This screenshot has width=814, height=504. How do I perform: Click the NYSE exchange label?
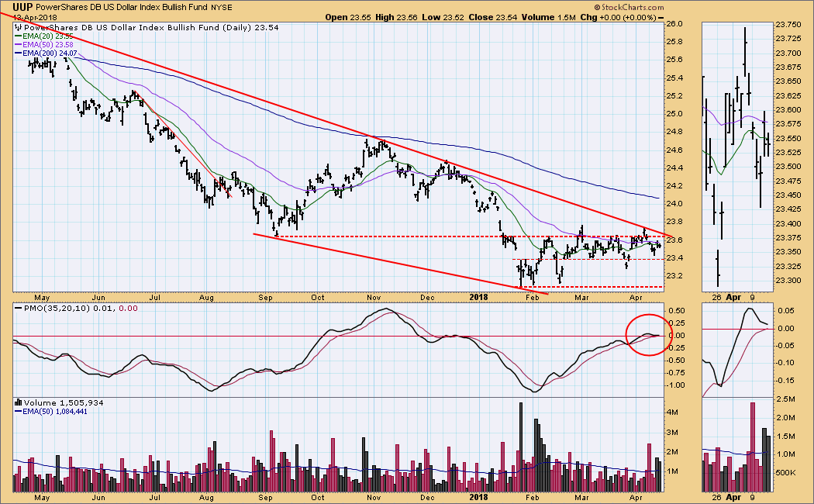point(222,8)
